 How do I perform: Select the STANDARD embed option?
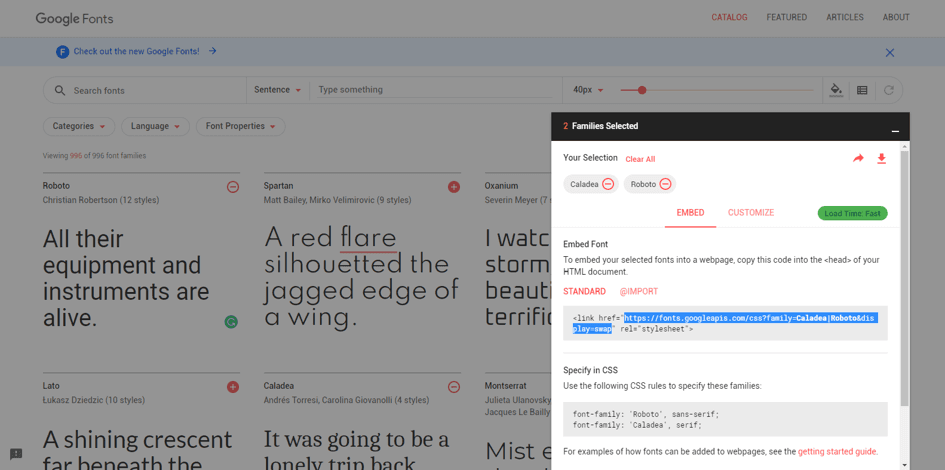point(585,292)
